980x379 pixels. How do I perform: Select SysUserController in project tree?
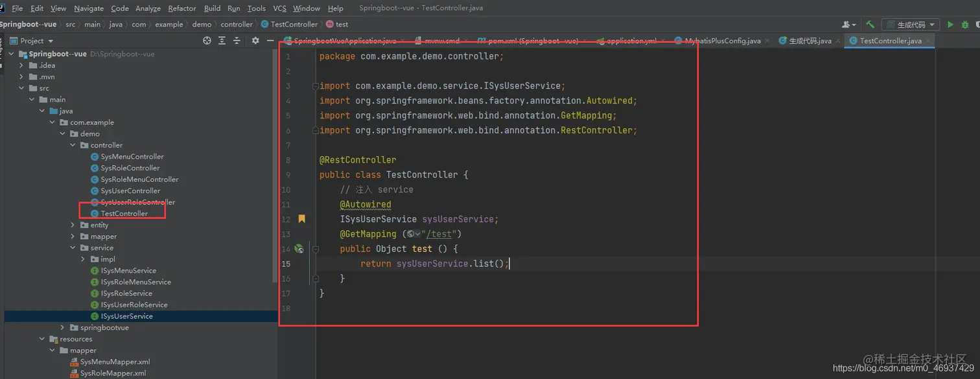tap(130, 190)
